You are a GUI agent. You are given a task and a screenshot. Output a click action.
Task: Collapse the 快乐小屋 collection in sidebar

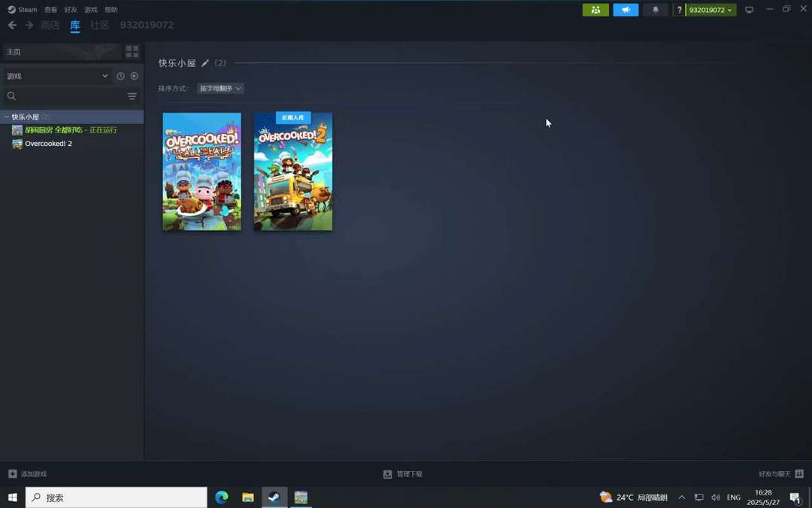point(6,117)
